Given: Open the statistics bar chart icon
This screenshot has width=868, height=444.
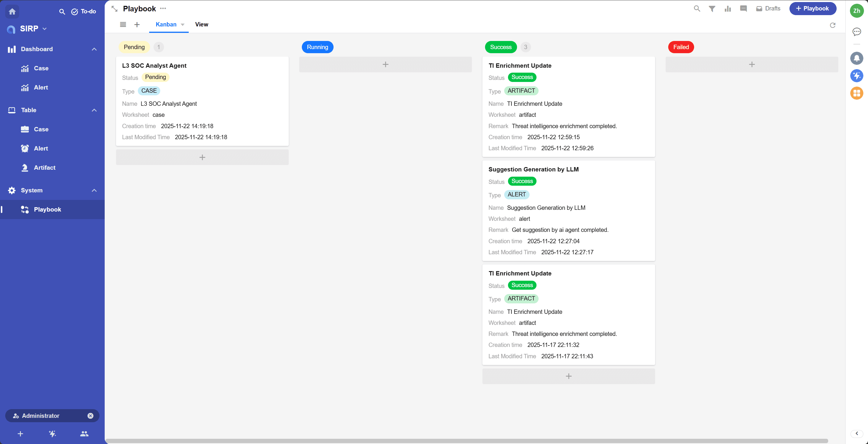Looking at the screenshot, I should pyautogui.click(x=728, y=9).
